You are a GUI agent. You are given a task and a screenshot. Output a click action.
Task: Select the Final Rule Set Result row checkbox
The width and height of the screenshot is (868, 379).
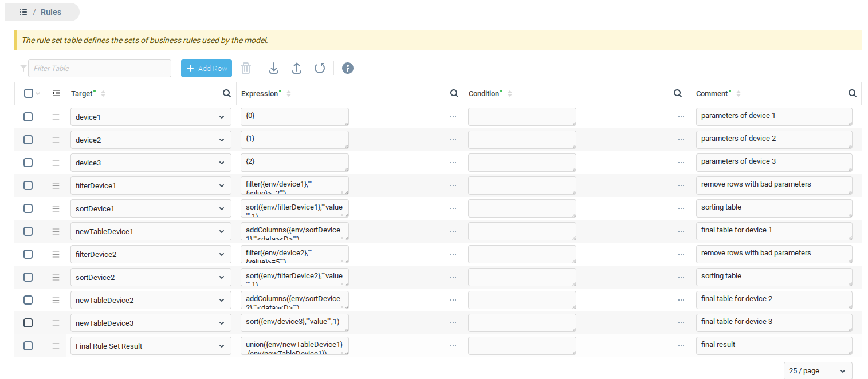pos(28,346)
